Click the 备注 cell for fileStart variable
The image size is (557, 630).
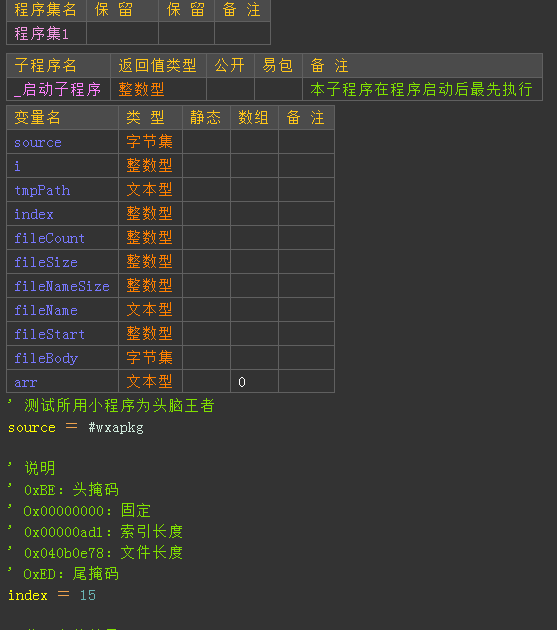point(307,334)
